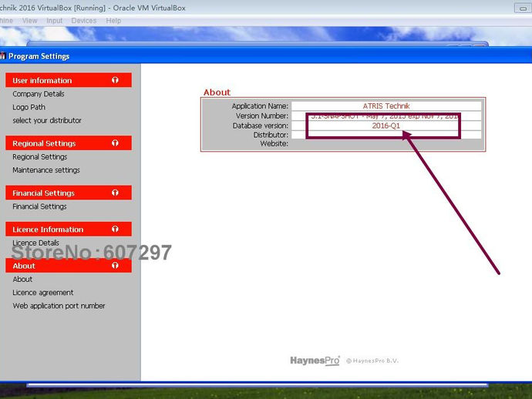Viewport: 532px width, 399px height.
Task: Select the About sub-item
Action: [22, 280]
